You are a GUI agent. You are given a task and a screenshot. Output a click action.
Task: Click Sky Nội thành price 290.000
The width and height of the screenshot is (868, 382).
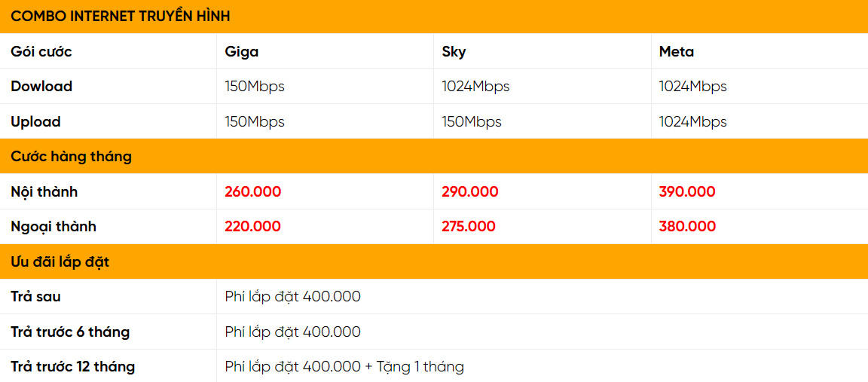click(469, 191)
